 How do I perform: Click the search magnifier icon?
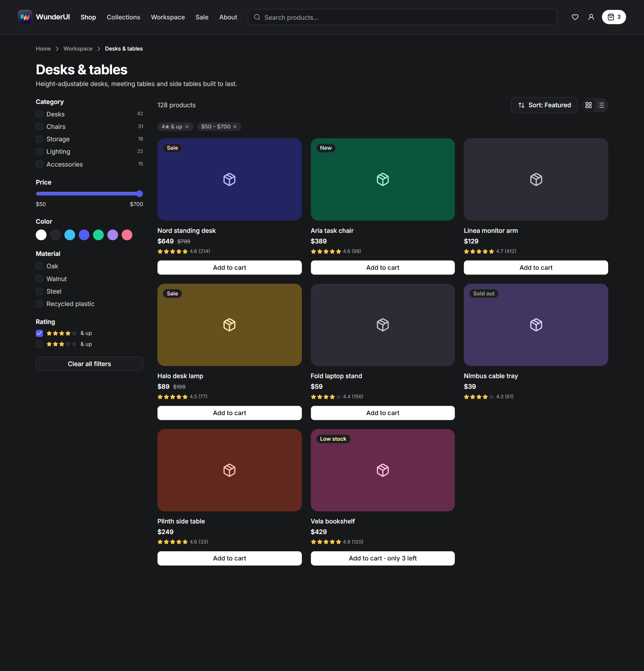[257, 17]
